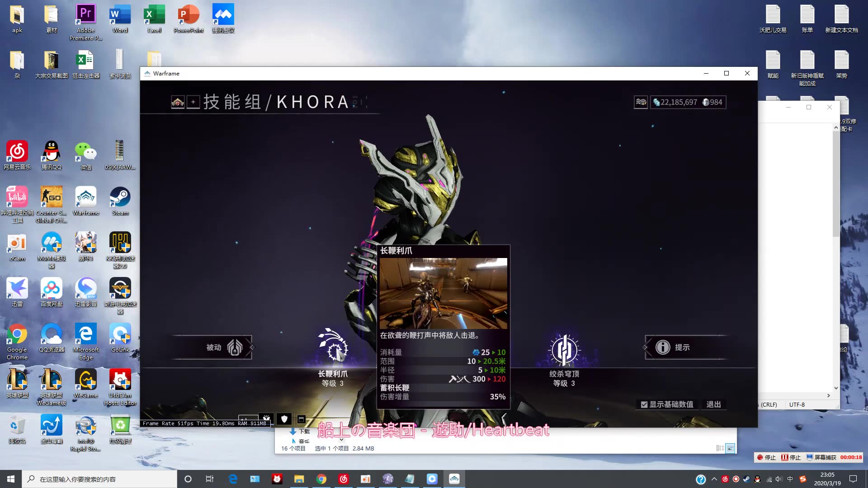Open the 腾讯会议 desktop shortcut

(x=223, y=19)
